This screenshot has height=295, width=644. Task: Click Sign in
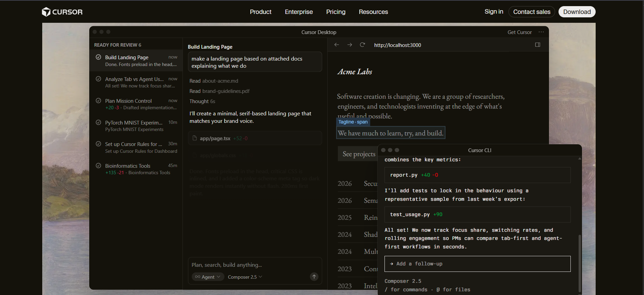coord(494,12)
